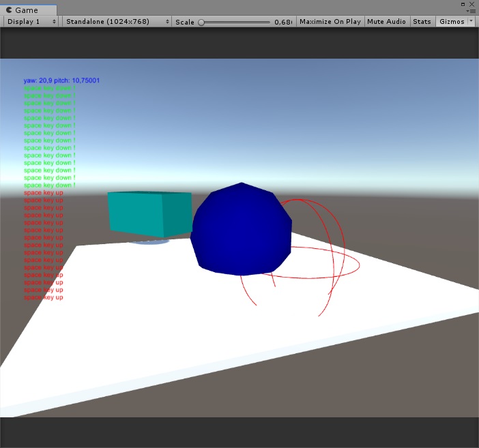Toggle the Stats overlay
This screenshot has width=479, height=448.
pyautogui.click(x=422, y=22)
